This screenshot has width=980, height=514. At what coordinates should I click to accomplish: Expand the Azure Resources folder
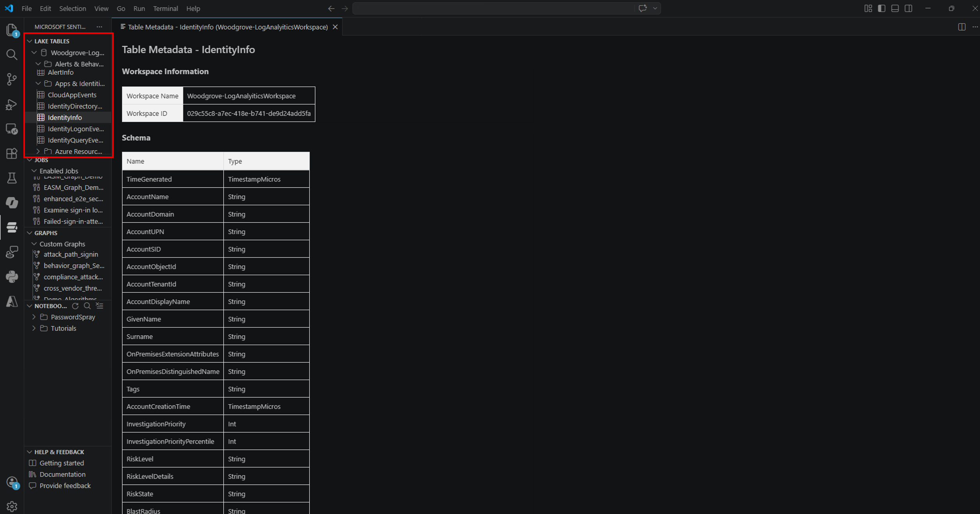point(38,151)
